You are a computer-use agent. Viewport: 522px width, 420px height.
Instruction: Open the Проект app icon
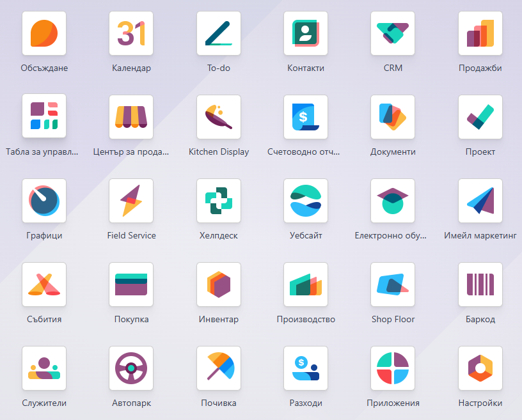coord(480,117)
